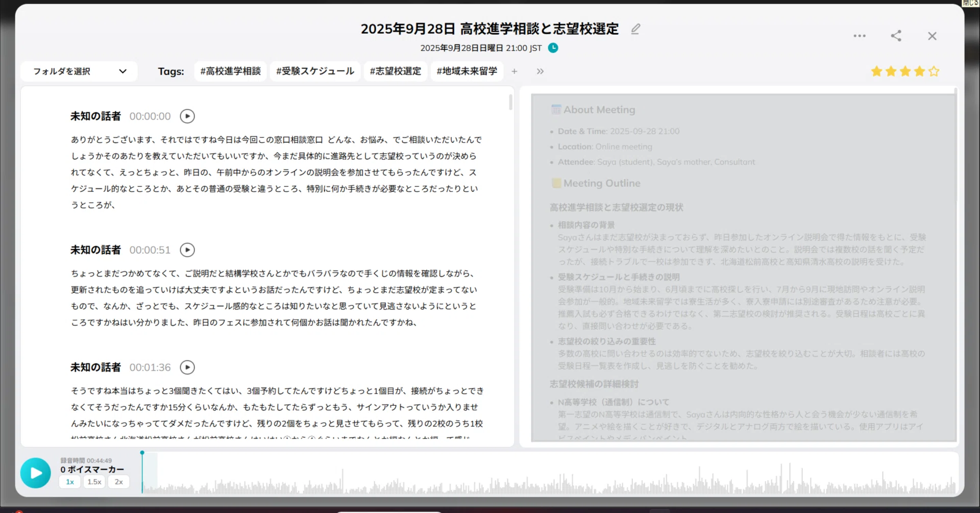Set rating to four stars
The width and height of the screenshot is (980, 513).
(x=919, y=71)
